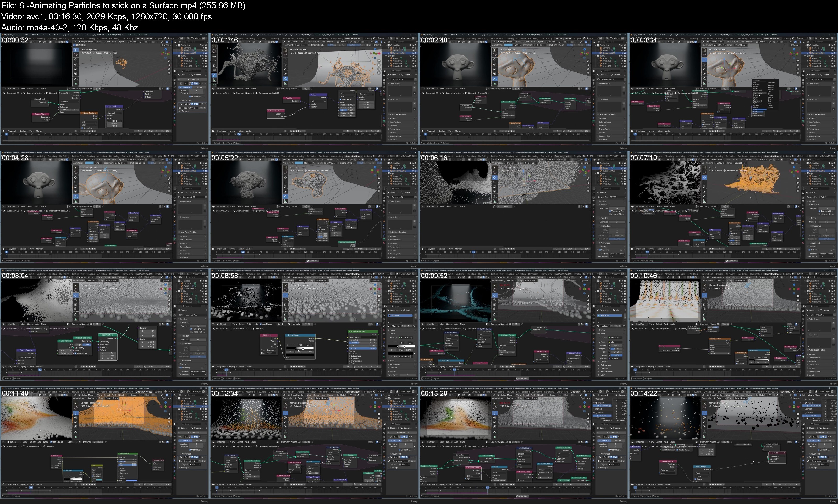
Task: In the 00:08:58 frame, select the Select Box tool icon
Action: pos(285,285)
